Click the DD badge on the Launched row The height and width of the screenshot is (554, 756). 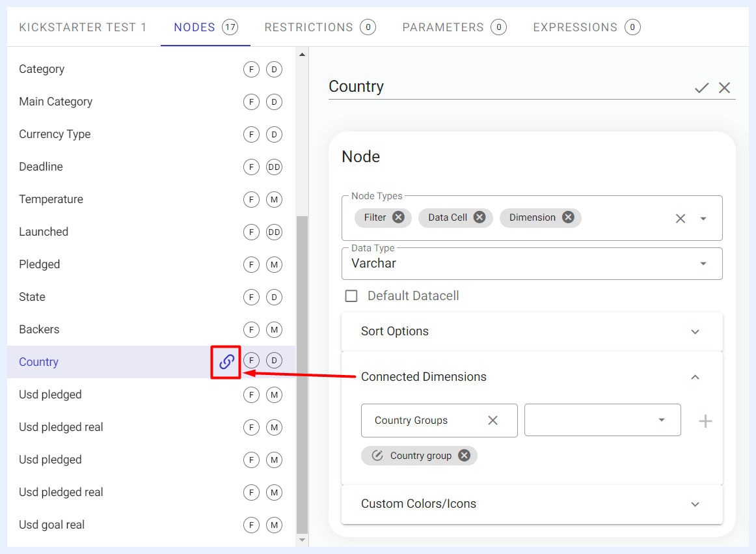click(x=275, y=232)
